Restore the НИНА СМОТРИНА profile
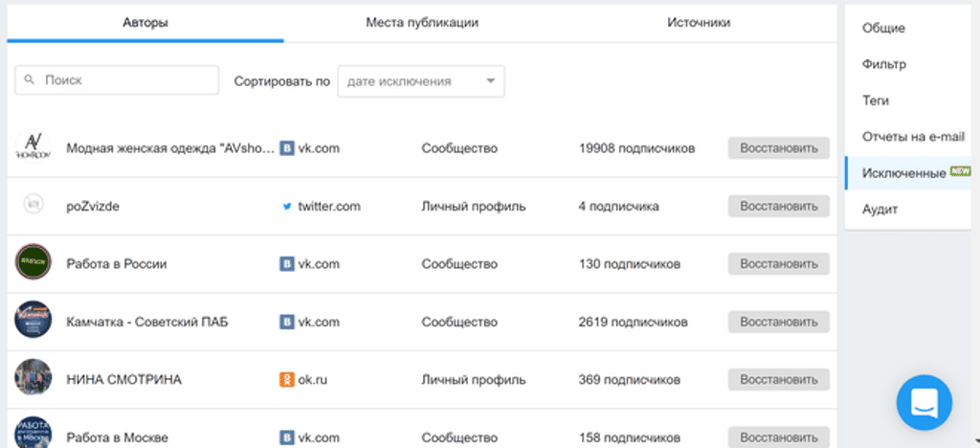Image resolution: width=980 pixels, height=448 pixels. click(779, 379)
